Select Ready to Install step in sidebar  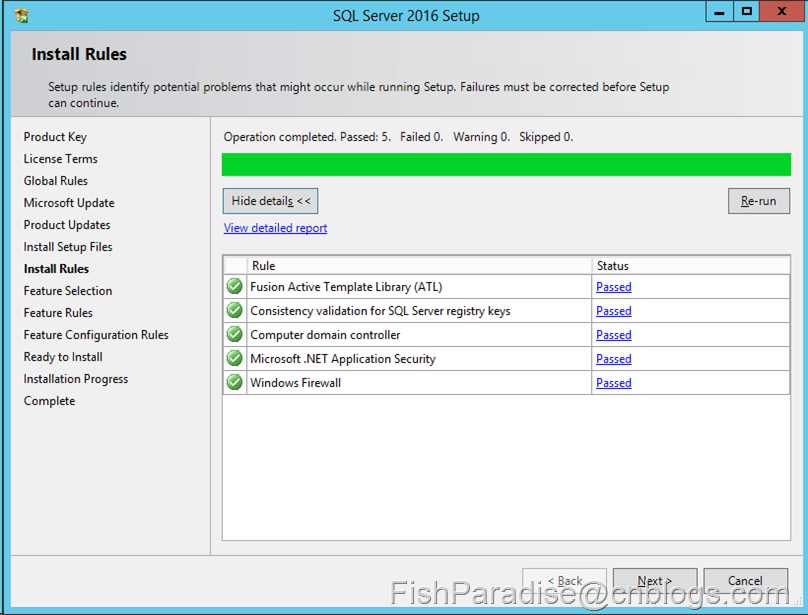coord(63,357)
